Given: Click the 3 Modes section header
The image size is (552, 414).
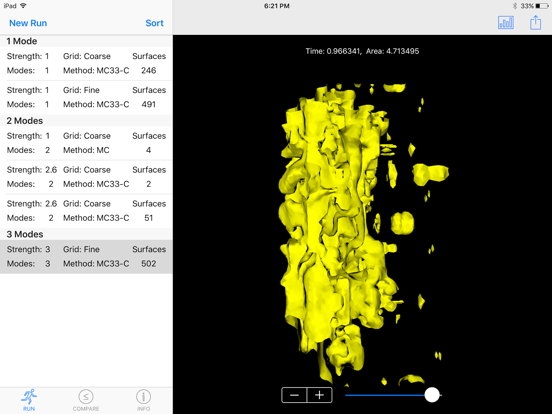Looking at the screenshot, I should point(86,234).
